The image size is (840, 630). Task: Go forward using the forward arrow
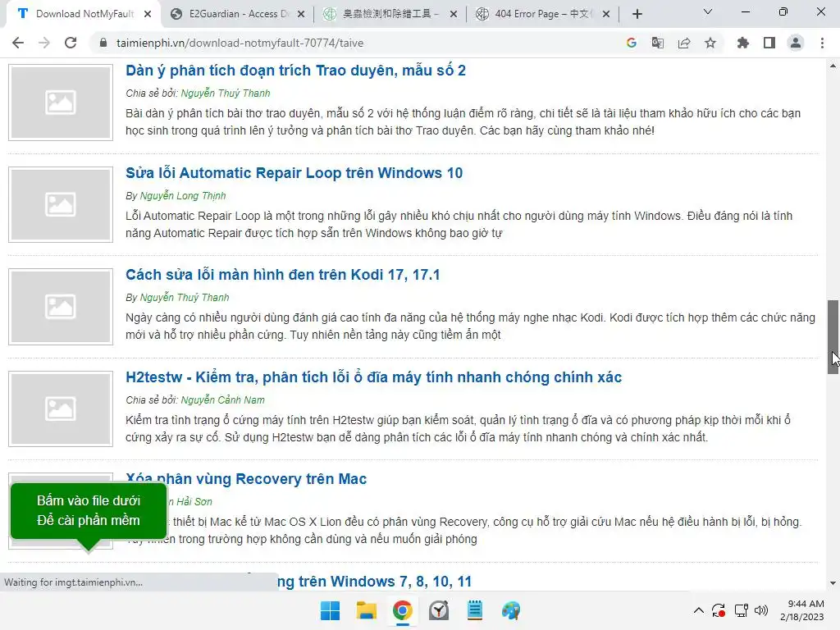click(x=44, y=43)
